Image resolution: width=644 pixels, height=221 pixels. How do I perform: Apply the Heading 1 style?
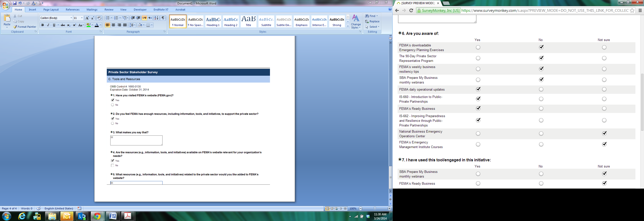coord(213,21)
